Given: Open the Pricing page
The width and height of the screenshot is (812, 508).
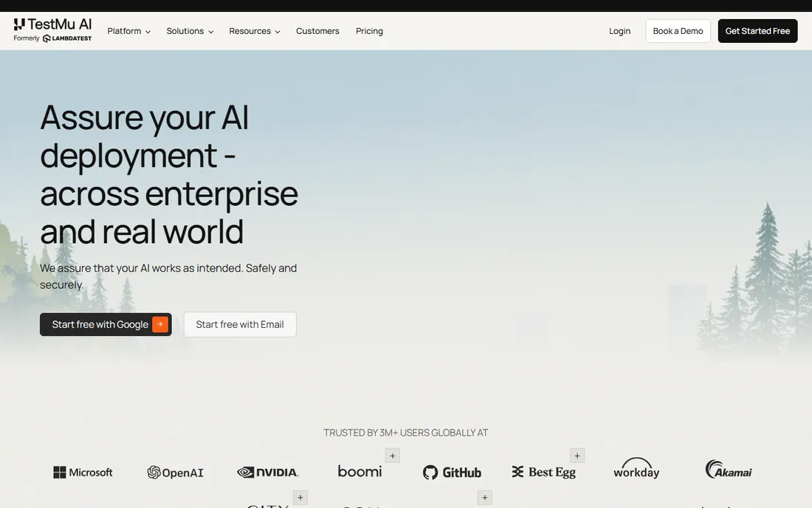Looking at the screenshot, I should (369, 31).
